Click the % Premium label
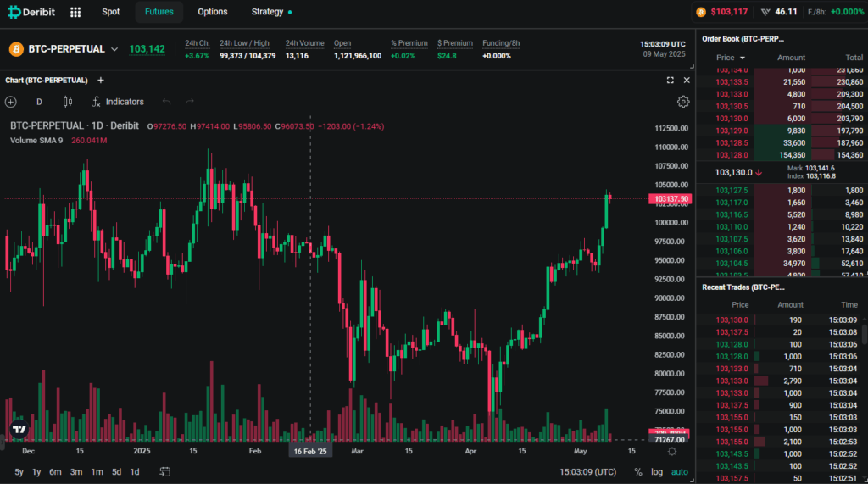 click(409, 43)
